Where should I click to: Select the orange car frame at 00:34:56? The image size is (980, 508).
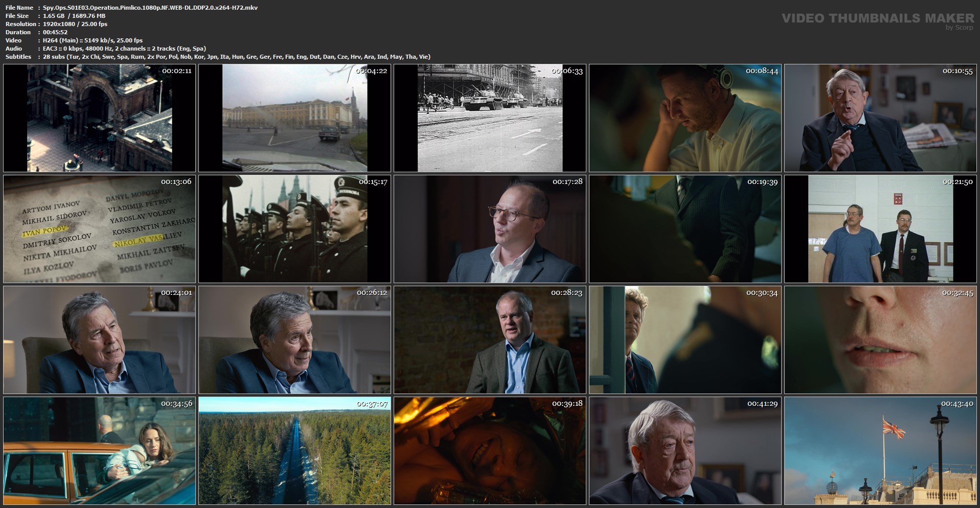99,451
